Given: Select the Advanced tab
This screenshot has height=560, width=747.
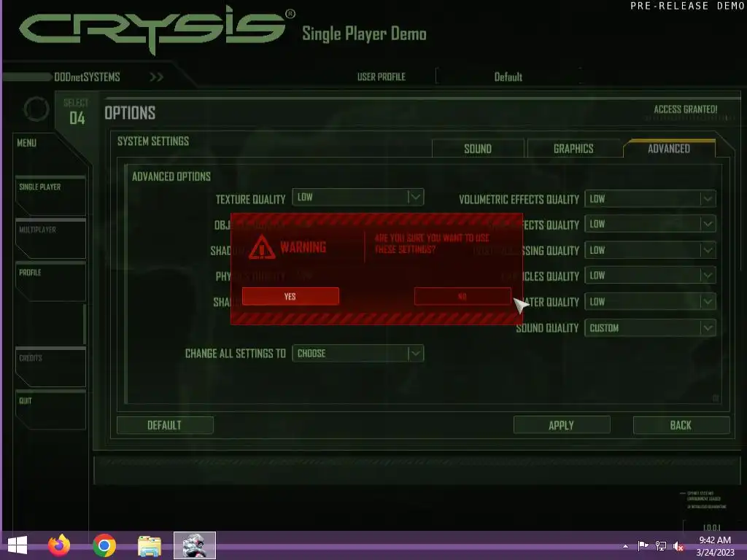Looking at the screenshot, I should click(669, 148).
